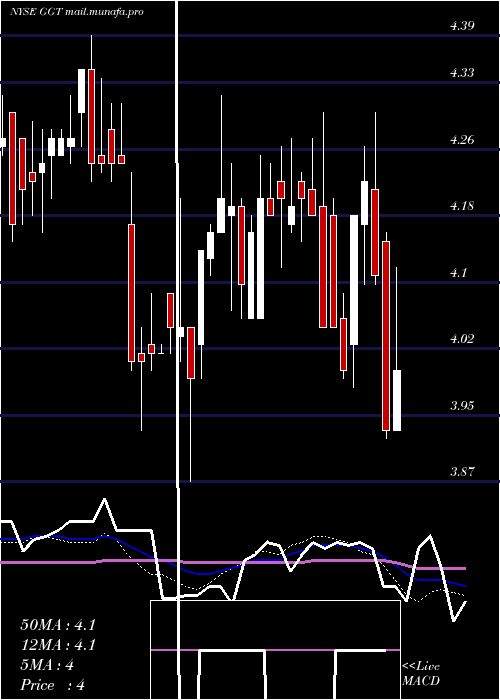The height and width of the screenshot is (700, 500).
Task: Click the 'NYSE GGT mail.munafa.pro' chart title
Action: coord(77,12)
